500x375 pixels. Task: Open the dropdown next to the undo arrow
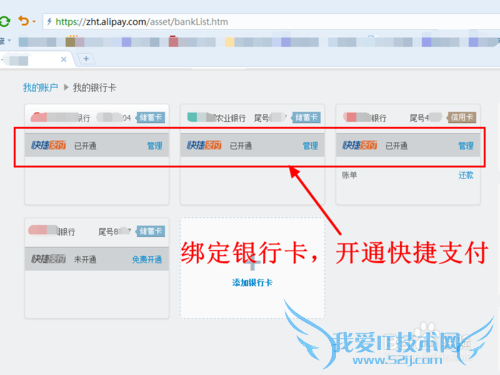[34, 22]
